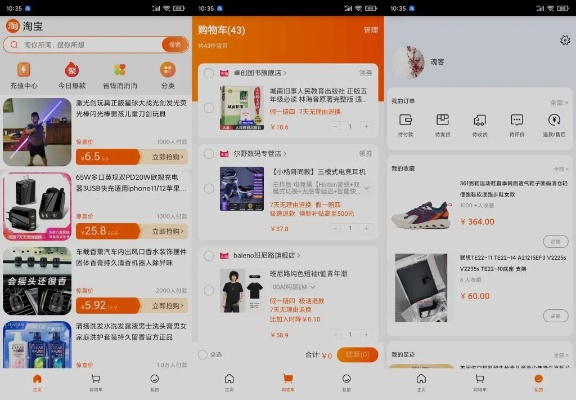
Task: Increase quantity of ¥50.9 T-shirt item
Action: pyautogui.click(x=366, y=335)
